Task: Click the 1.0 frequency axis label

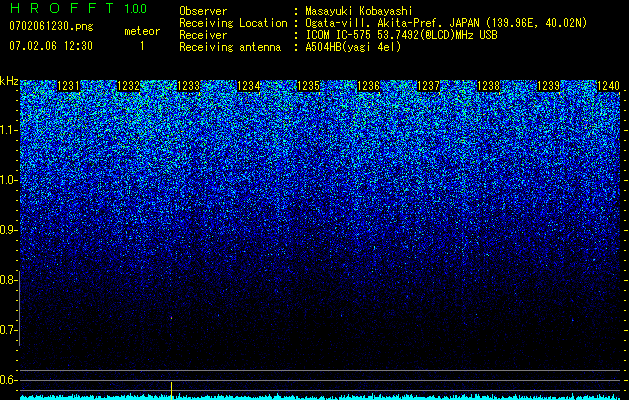Action: click(x=7, y=181)
